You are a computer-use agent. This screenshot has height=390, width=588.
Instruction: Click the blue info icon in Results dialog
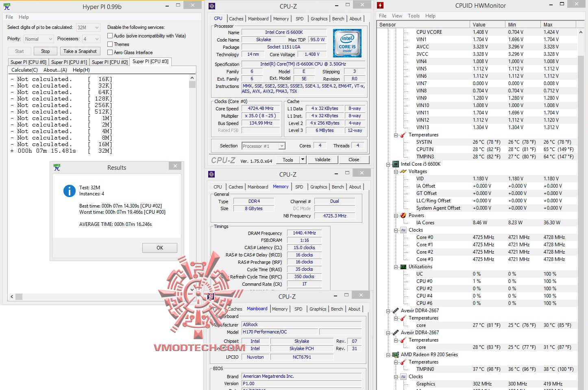click(70, 191)
